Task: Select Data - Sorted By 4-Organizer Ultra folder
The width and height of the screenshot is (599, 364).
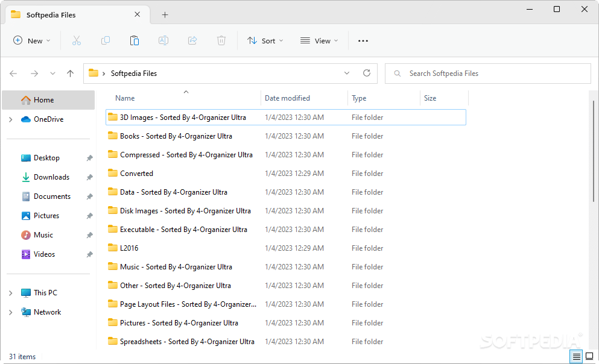Action: (x=286, y=192)
